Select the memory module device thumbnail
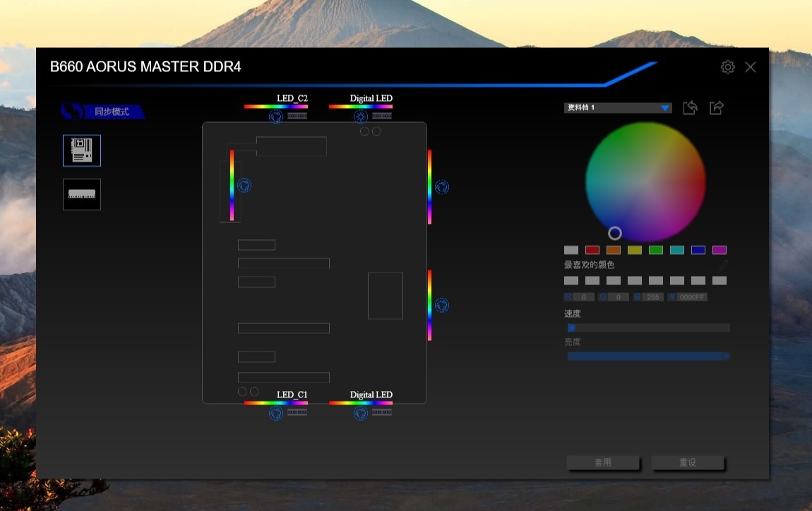This screenshot has height=511, width=812. (x=82, y=194)
